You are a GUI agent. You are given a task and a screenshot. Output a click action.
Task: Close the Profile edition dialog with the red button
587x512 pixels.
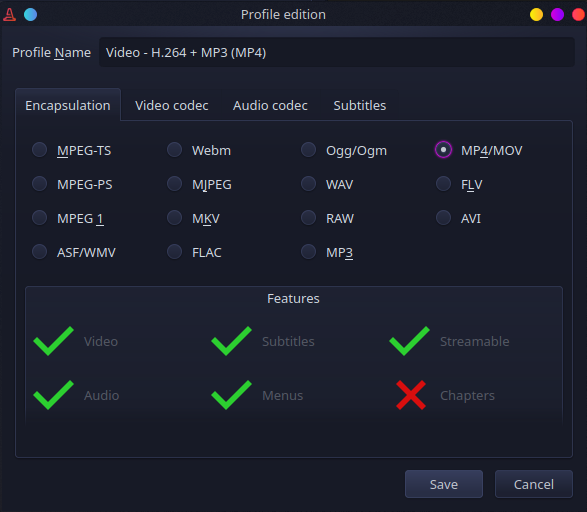click(x=578, y=15)
